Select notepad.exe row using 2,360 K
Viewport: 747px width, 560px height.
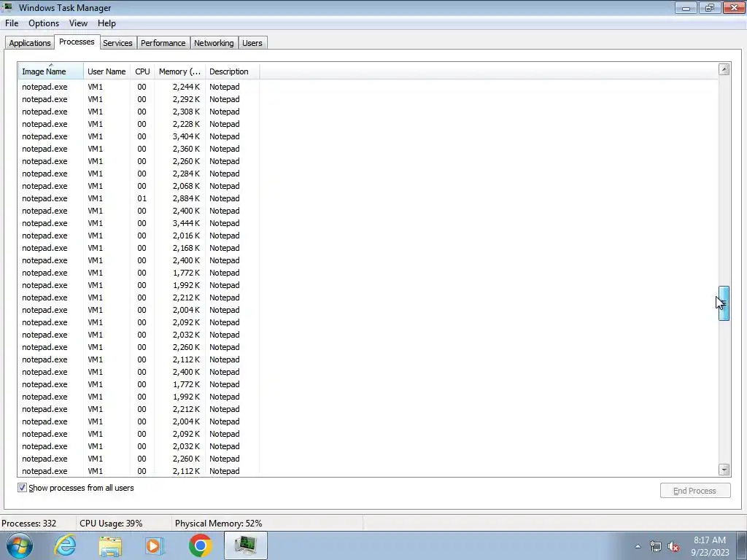click(x=139, y=149)
